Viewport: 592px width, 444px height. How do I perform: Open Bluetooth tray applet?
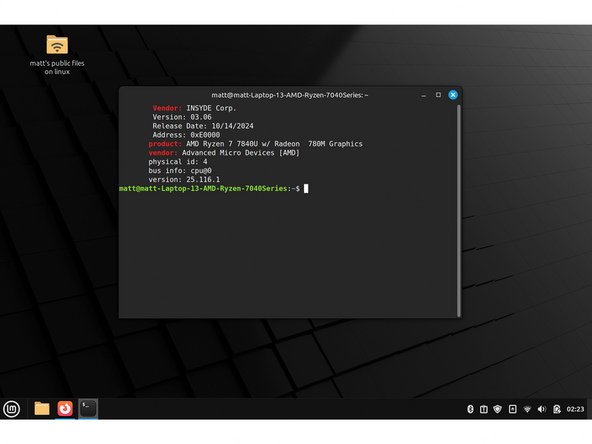point(470,409)
